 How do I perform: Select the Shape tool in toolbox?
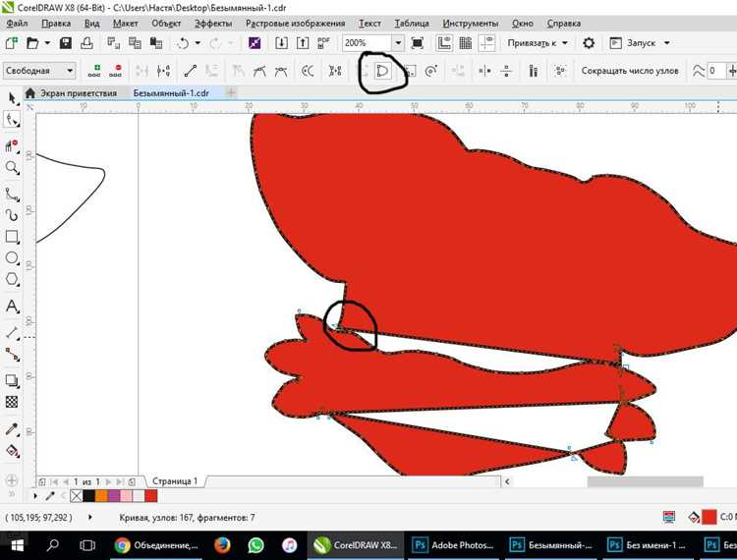[12, 120]
